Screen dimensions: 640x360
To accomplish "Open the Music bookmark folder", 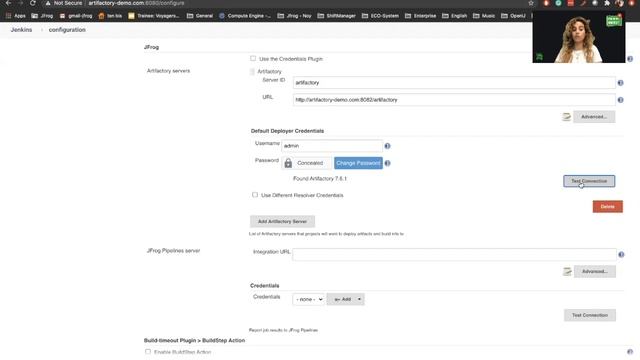I will coord(484,16).
